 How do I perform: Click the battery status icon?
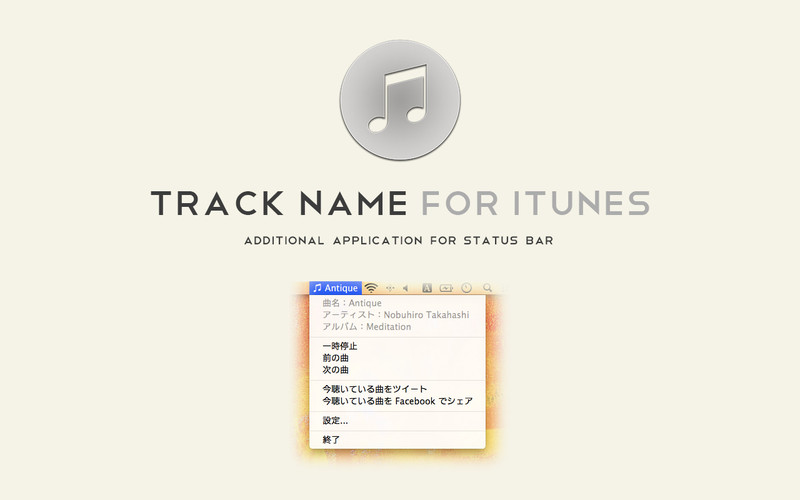446,288
